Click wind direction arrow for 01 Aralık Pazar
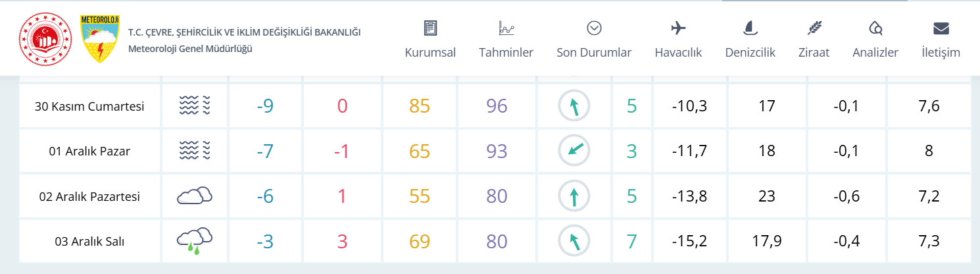980x274 pixels. [x=574, y=151]
